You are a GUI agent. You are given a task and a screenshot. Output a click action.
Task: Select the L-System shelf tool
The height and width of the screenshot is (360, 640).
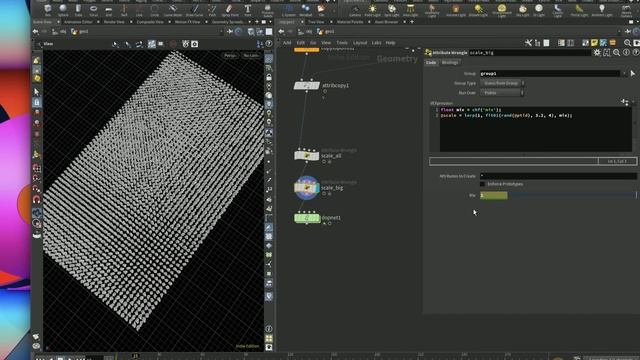point(289,10)
